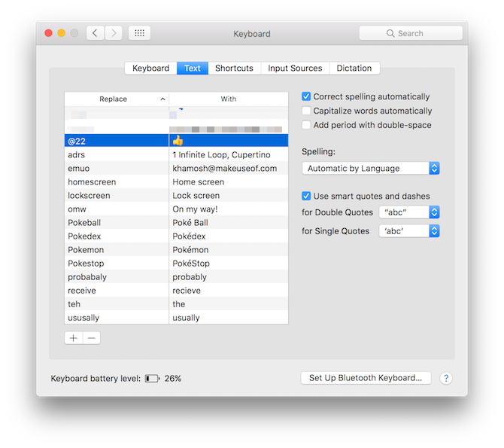
Task: Show all preferences grid icon
Action: coord(139,33)
